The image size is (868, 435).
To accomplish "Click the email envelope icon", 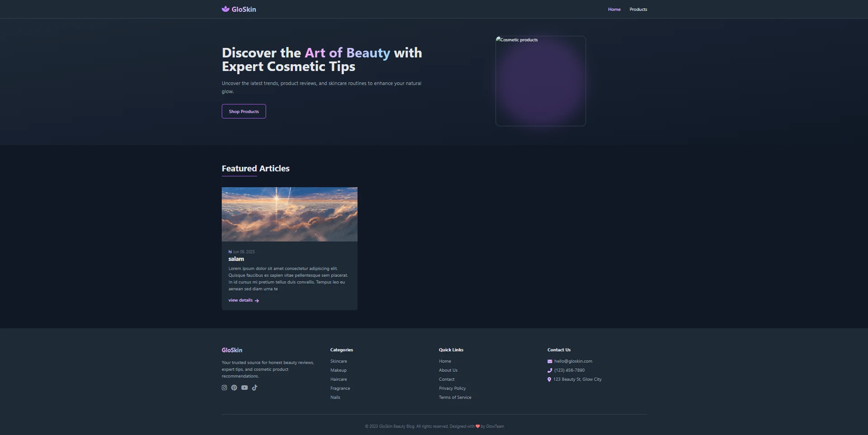I will coord(550,361).
